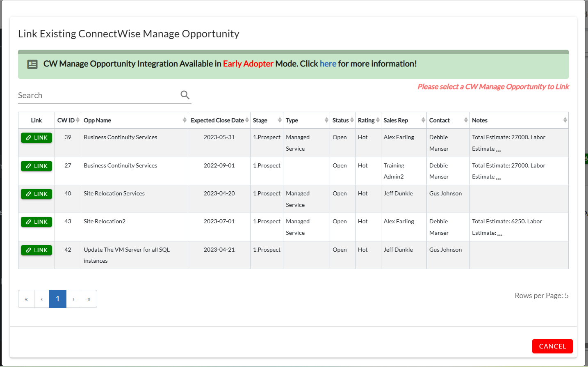
Task: Link the Update The VM Server opportunity
Action: [x=36, y=250]
